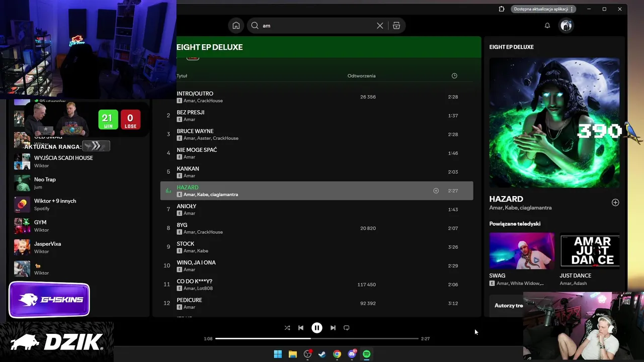Open Discord from taskbar
The image size is (644, 362).
point(352,354)
